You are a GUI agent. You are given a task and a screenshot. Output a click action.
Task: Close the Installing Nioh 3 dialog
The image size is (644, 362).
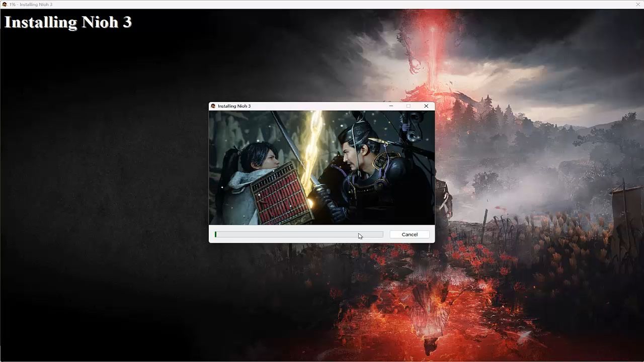(x=426, y=106)
